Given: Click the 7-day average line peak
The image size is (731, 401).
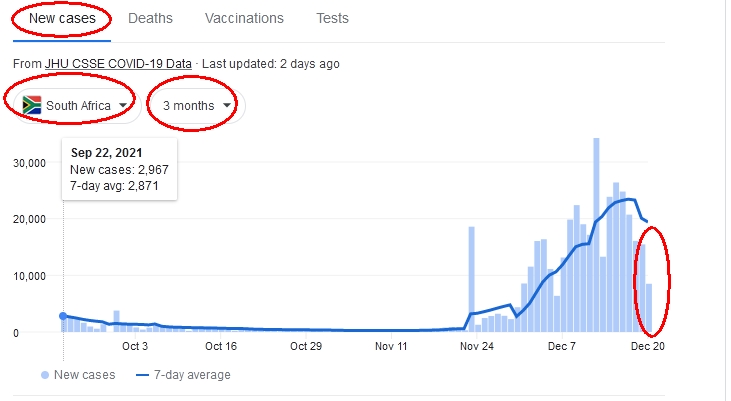Looking at the screenshot, I should 630,200.
